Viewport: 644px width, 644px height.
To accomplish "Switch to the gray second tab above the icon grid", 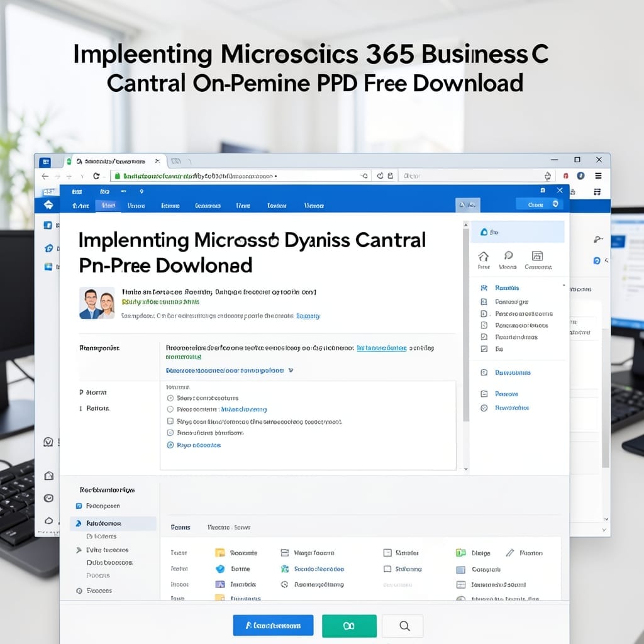I will tap(229, 527).
